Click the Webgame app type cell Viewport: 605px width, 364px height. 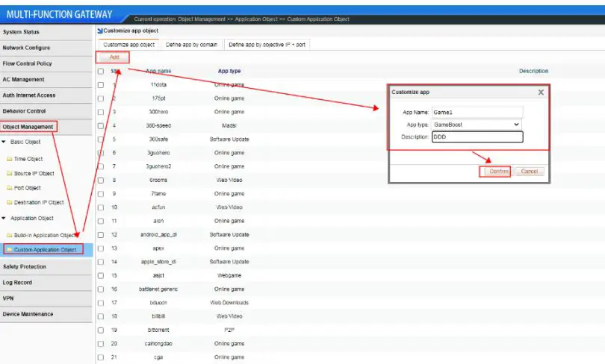229,275
